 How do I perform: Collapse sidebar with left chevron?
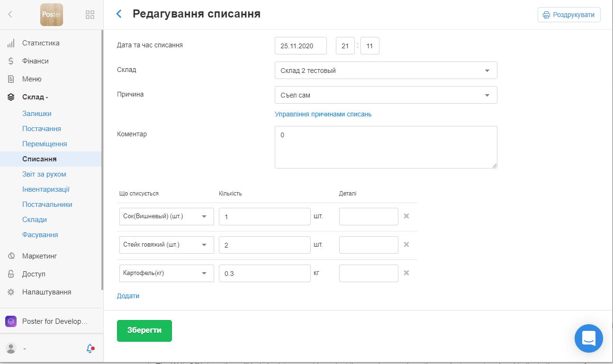(10, 15)
